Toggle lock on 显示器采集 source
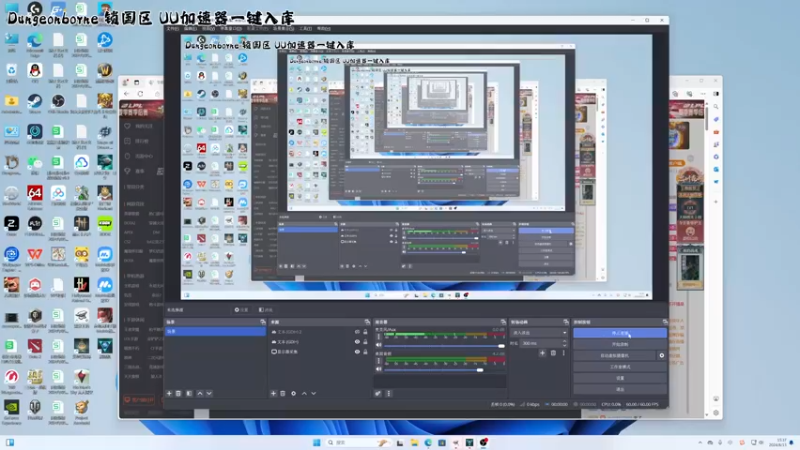 365,352
